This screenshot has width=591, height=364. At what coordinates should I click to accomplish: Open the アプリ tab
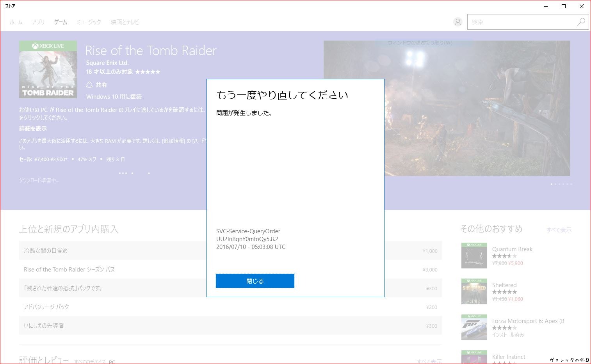point(38,22)
